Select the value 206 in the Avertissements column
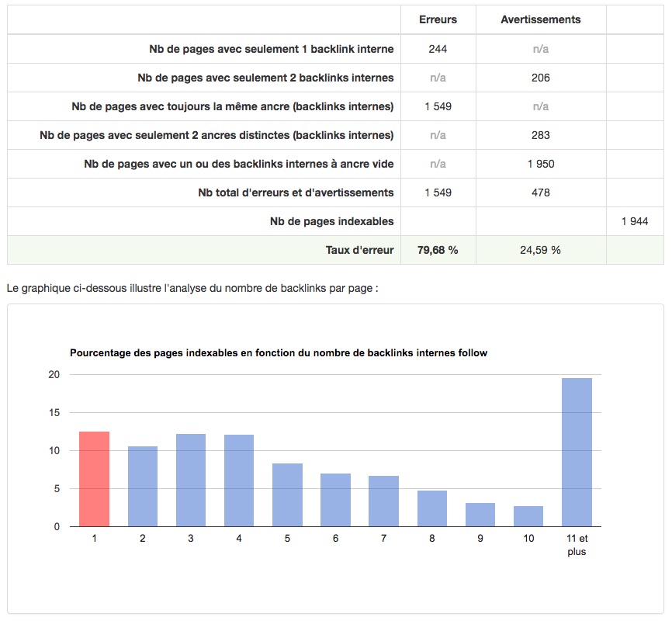The width and height of the screenshot is (672, 621). pos(540,78)
